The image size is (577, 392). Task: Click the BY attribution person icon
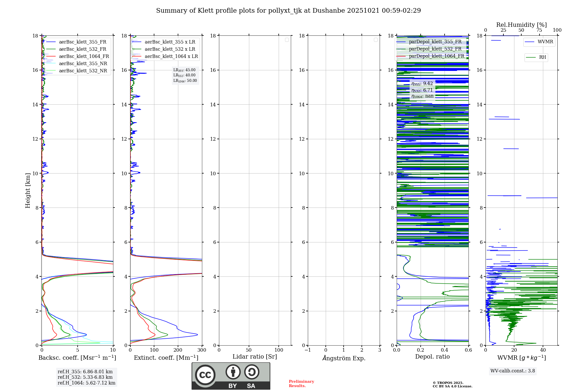click(x=233, y=372)
